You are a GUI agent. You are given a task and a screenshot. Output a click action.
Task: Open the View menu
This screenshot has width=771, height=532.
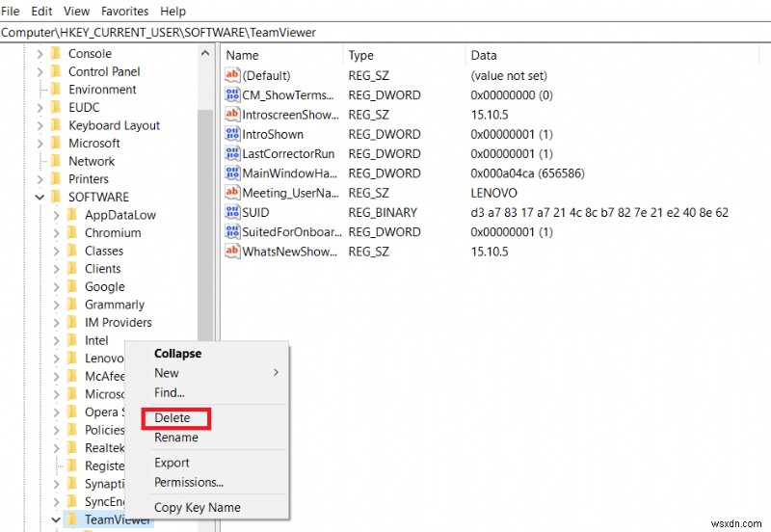click(76, 11)
